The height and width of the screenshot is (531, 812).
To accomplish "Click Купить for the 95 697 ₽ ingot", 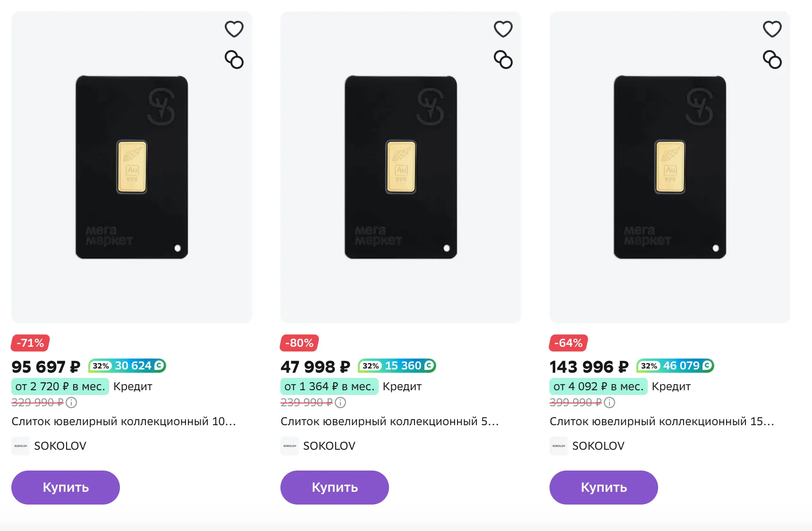I will (x=66, y=487).
